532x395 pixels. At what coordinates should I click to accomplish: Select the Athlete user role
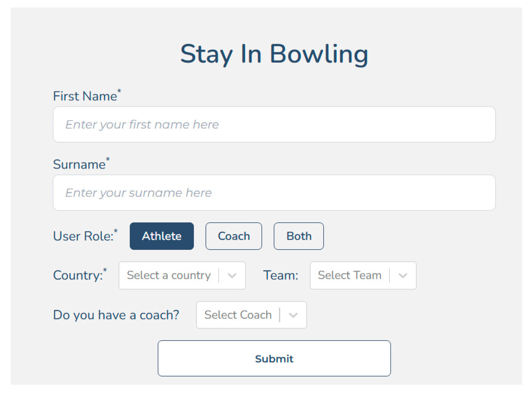click(x=162, y=236)
